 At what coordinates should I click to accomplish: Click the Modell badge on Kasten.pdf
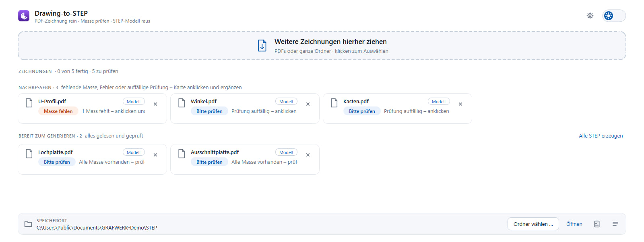coord(439,102)
